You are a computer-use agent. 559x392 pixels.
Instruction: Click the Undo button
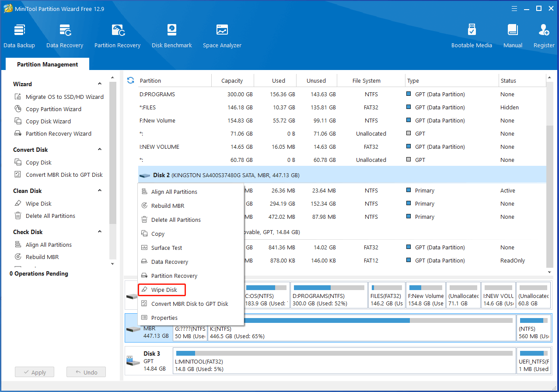pos(86,372)
